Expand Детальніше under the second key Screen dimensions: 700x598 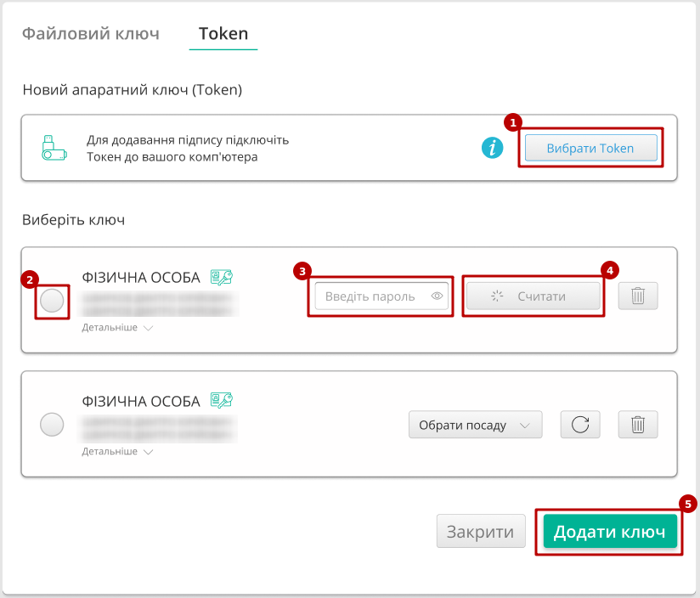tap(117, 451)
